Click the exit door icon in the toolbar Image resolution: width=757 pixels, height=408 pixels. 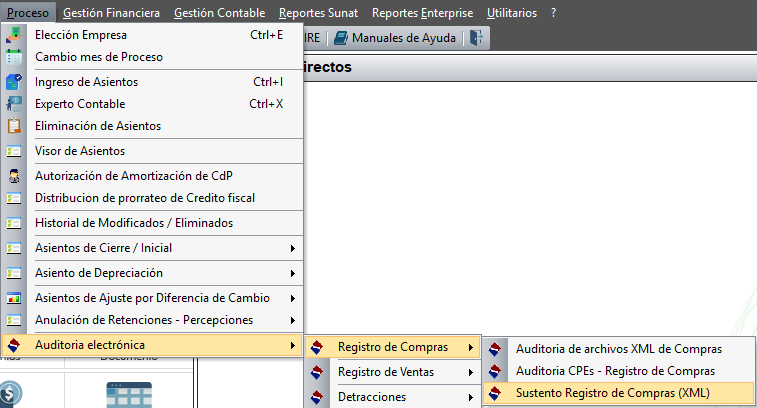(x=477, y=38)
